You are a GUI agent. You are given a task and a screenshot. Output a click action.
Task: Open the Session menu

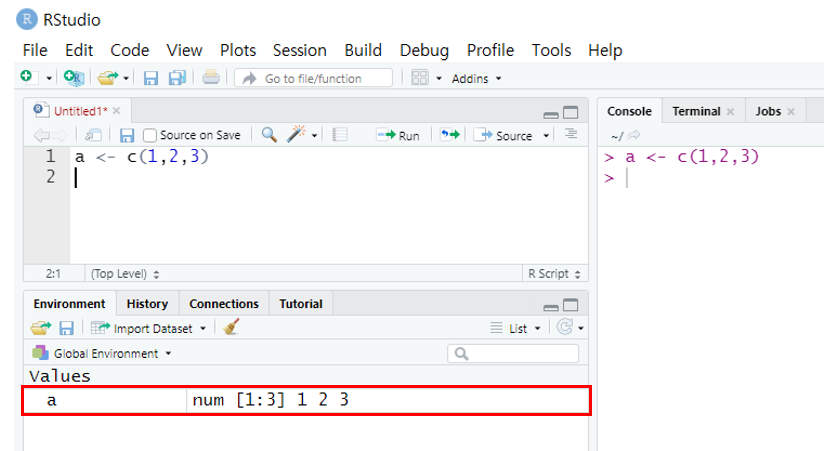(300, 50)
